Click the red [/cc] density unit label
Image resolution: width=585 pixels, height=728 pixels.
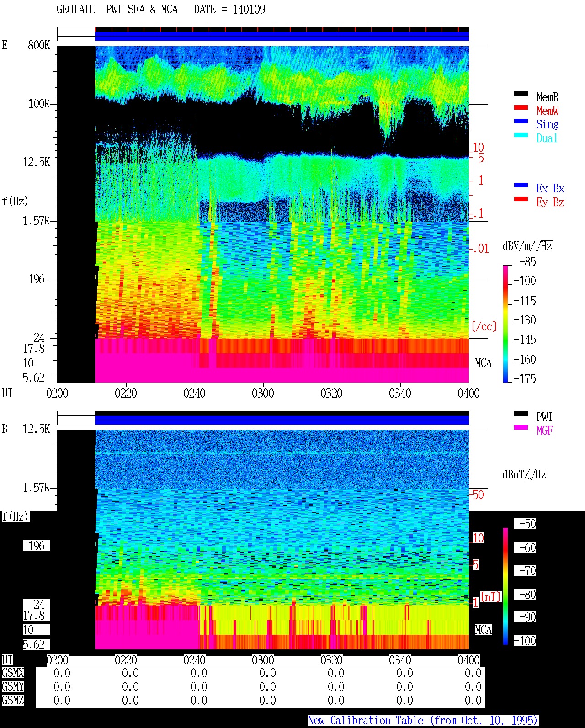(x=484, y=326)
